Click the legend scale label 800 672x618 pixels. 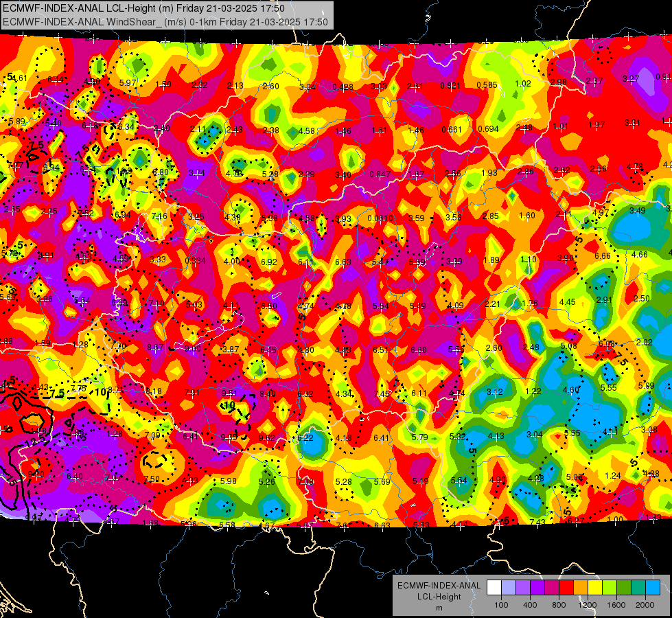point(559,605)
